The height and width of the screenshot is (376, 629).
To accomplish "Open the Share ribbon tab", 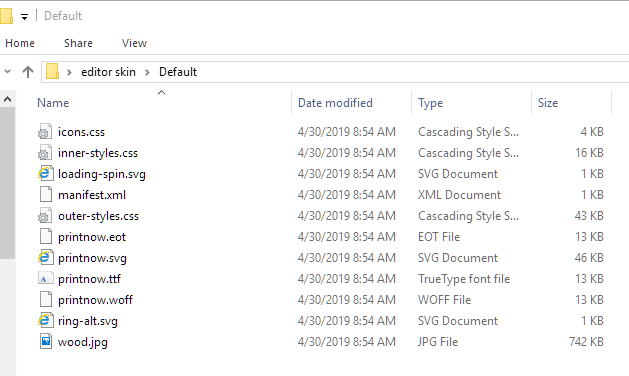I will (78, 43).
